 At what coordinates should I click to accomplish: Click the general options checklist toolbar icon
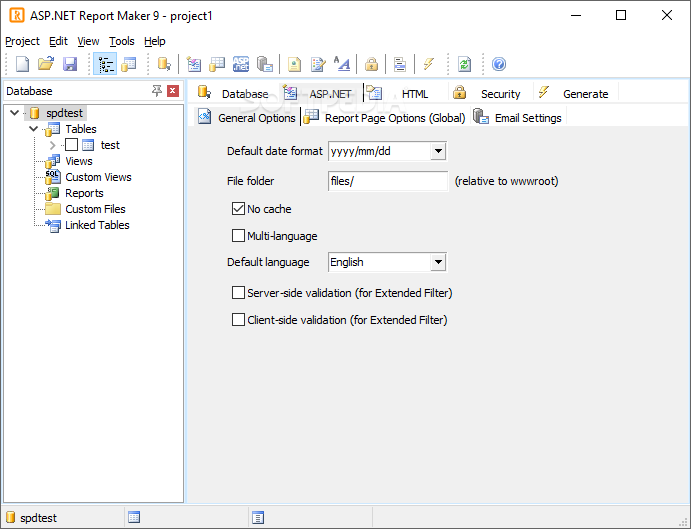coord(193,64)
